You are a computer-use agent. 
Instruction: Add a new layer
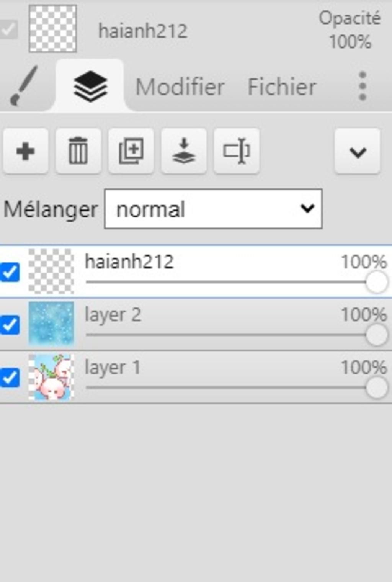[x=26, y=151]
